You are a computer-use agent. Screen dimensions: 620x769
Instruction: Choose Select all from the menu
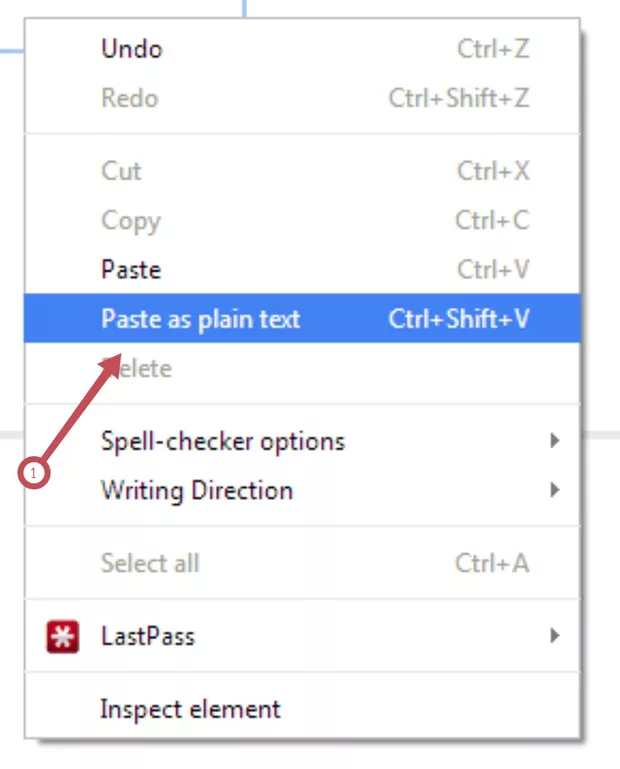tap(150, 563)
